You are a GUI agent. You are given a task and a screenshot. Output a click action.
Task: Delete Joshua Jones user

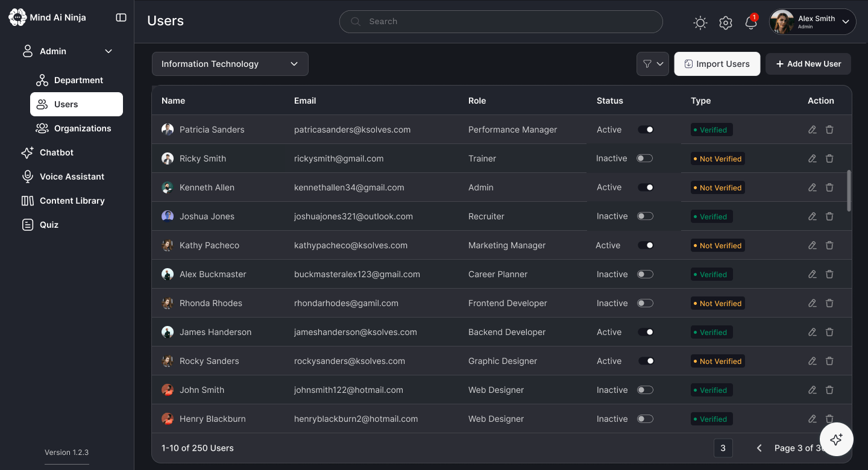(x=829, y=216)
